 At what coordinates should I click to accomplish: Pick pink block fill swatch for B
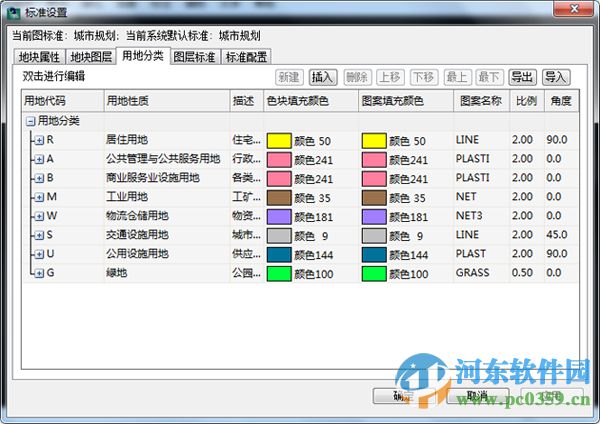(x=279, y=179)
